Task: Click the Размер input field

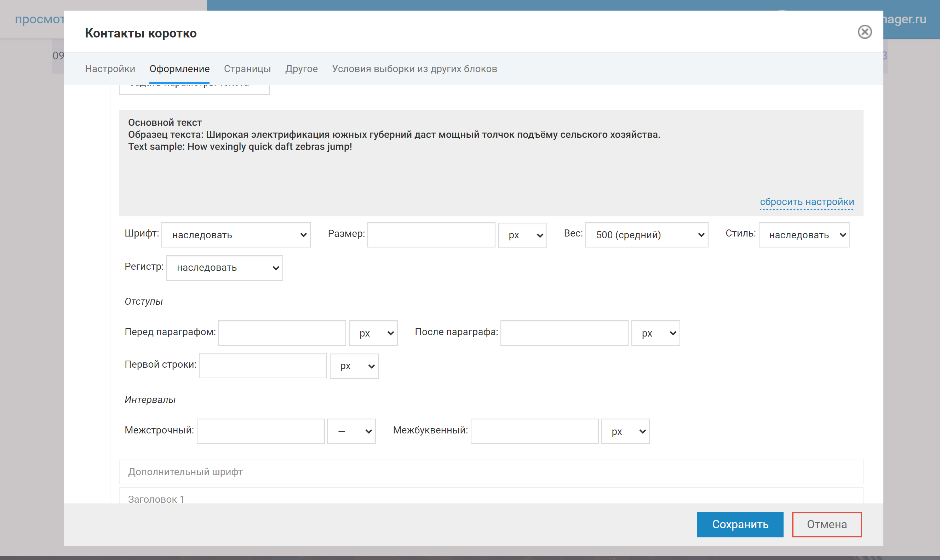Action: (431, 235)
